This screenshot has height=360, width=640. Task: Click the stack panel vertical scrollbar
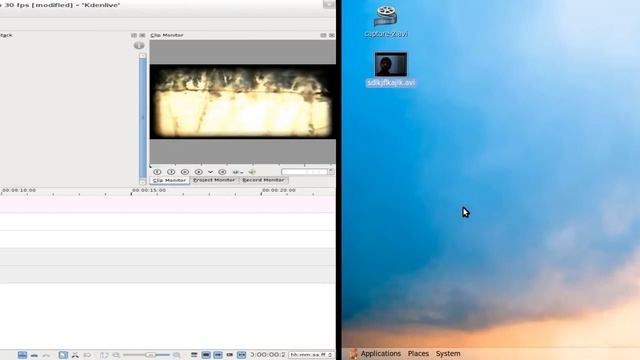142,118
